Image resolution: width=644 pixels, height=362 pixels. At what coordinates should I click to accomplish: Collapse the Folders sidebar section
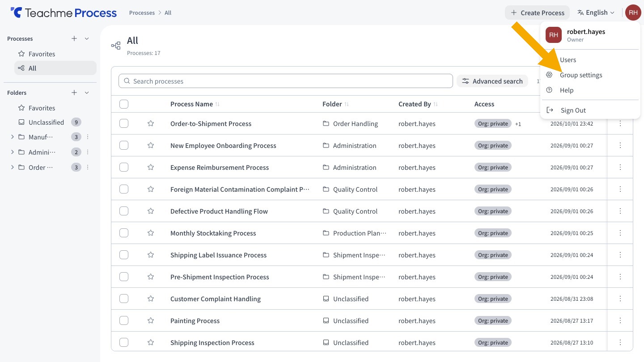87,93
